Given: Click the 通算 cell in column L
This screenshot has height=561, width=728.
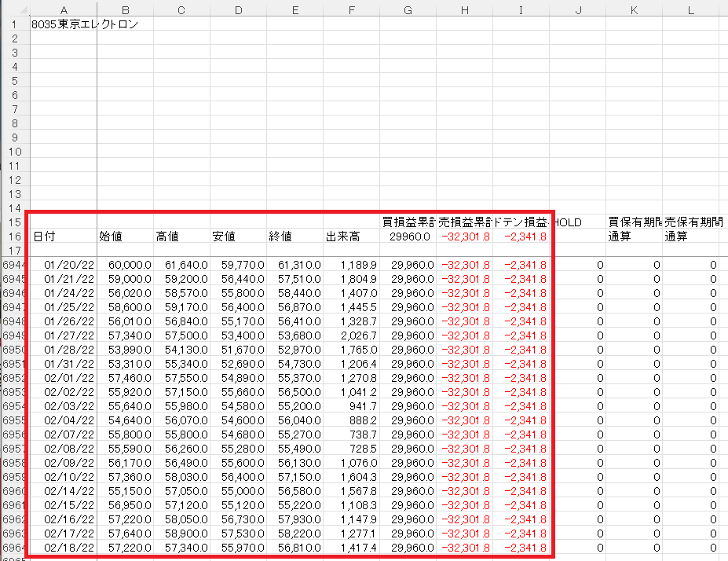Looking at the screenshot, I should [x=691, y=236].
